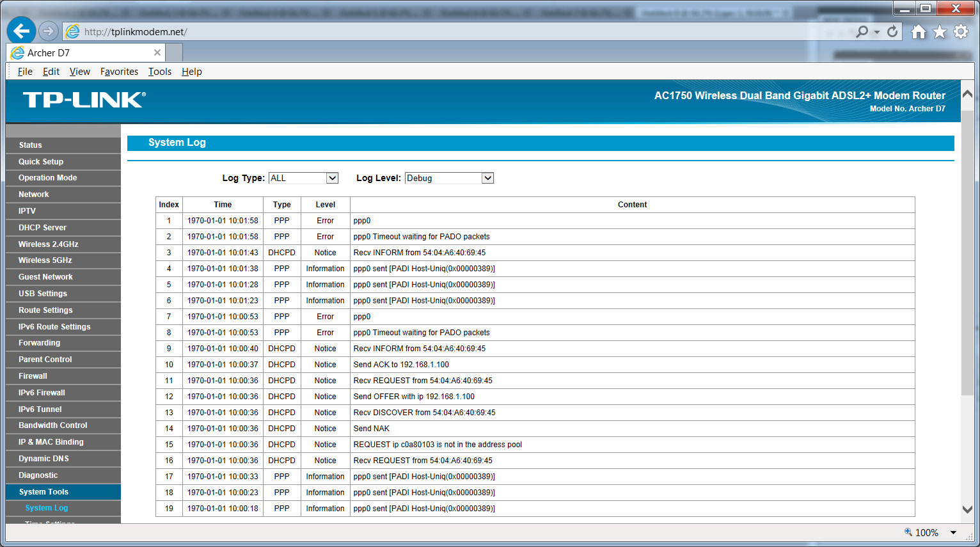Open the Bandwidth Control page
The height and width of the screenshot is (547, 980).
(x=53, y=425)
